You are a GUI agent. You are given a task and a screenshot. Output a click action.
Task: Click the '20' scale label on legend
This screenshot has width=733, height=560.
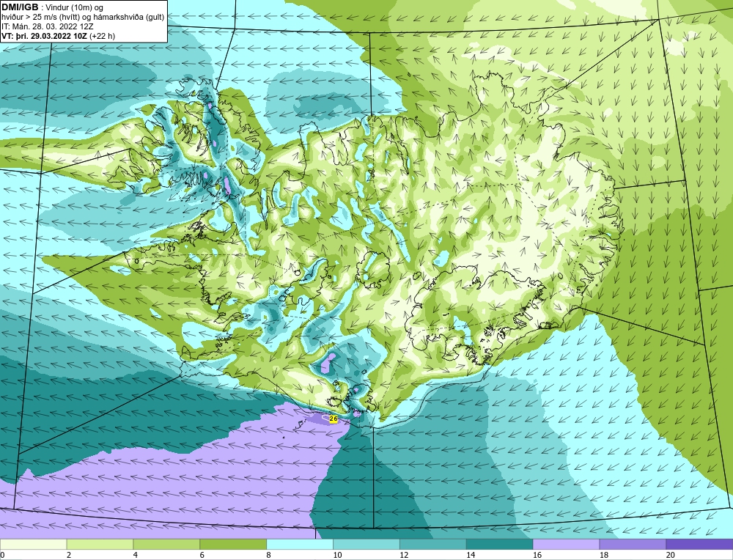[671, 555]
